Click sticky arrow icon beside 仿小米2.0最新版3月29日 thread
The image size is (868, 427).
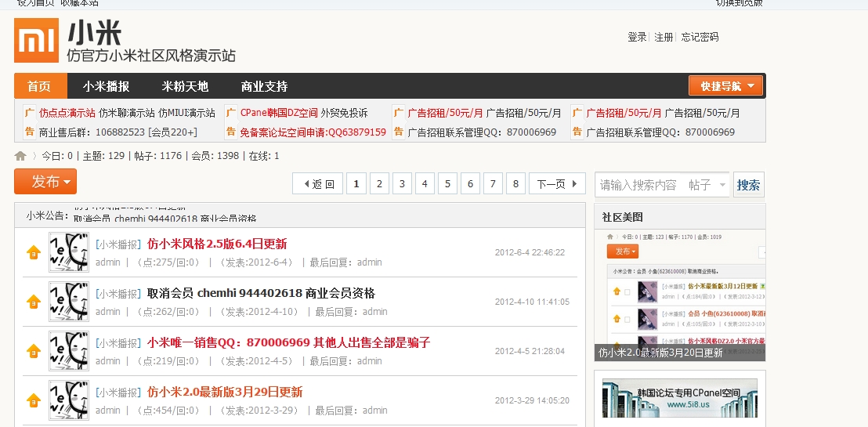tap(34, 400)
